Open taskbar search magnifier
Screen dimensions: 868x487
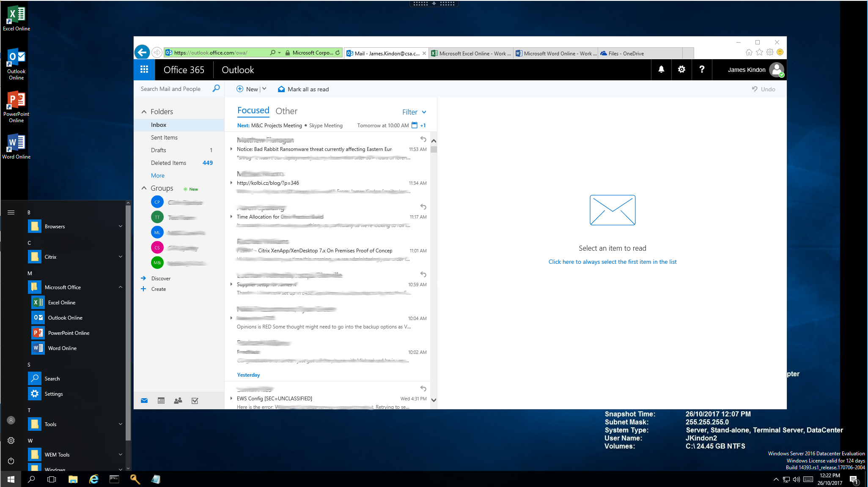(x=31, y=479)
